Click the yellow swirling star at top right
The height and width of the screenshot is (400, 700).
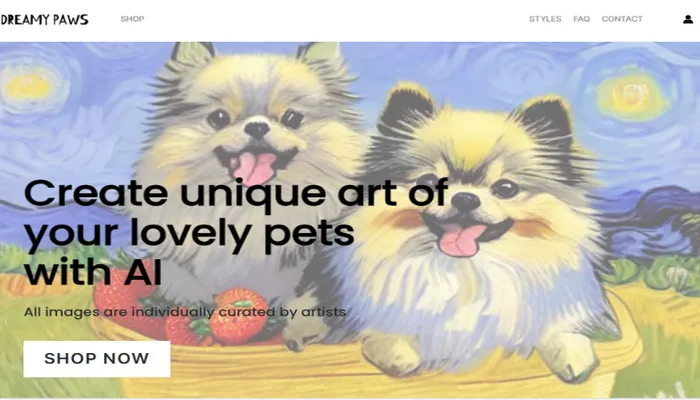pyautogui.click(x=630, y=97)
